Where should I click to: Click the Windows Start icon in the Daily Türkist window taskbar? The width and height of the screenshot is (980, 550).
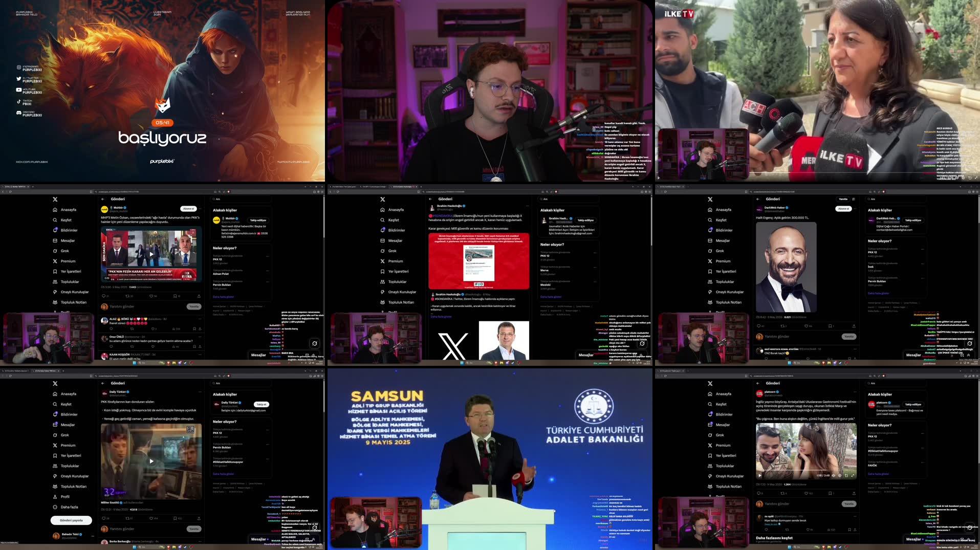pos(135,547)
